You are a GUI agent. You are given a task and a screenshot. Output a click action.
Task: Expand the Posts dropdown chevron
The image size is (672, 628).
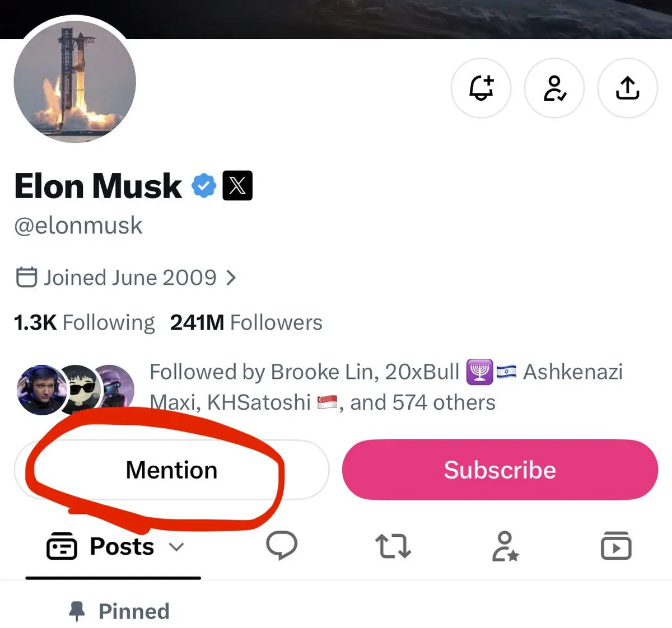click(176, 547)
